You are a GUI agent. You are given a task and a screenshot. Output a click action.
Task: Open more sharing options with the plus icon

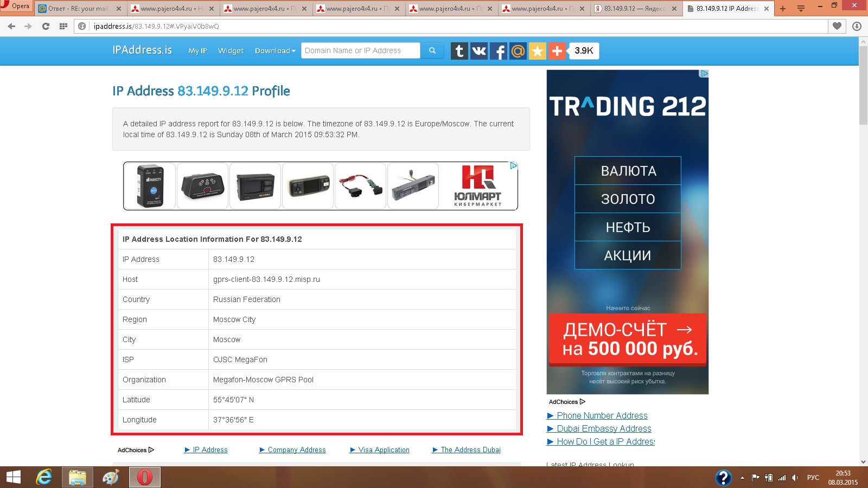point(557,51)
